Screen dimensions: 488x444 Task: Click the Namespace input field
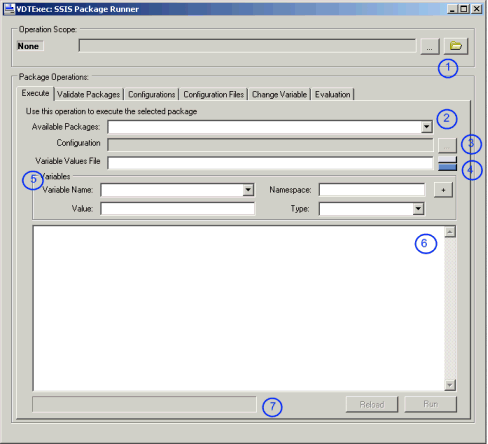pos(372,190)
